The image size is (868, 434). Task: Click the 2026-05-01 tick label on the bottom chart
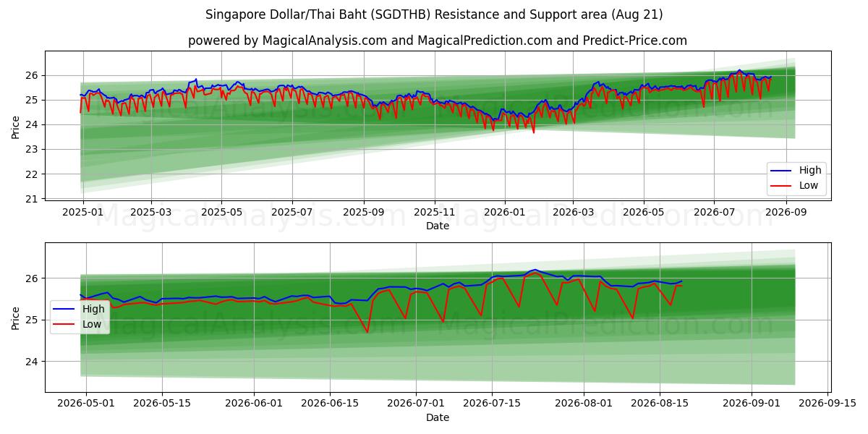coord(86,404)
